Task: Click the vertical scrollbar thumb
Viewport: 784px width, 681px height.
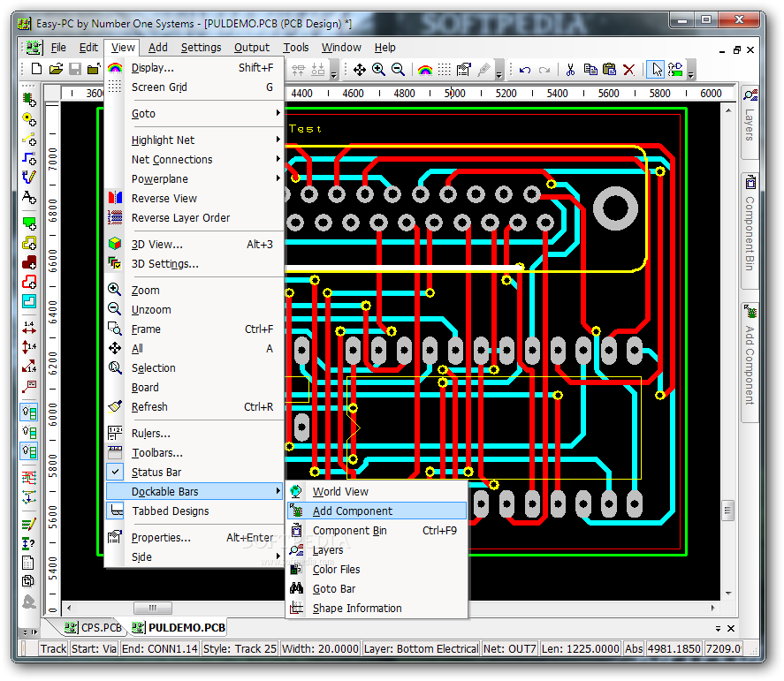Action: coord(728,511)
